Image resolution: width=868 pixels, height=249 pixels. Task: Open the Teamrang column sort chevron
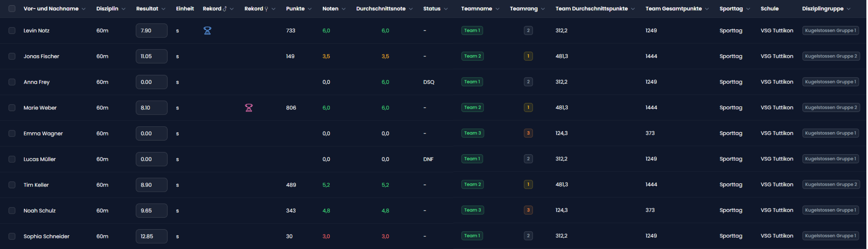pyautogui.click(x=543, y=9)
